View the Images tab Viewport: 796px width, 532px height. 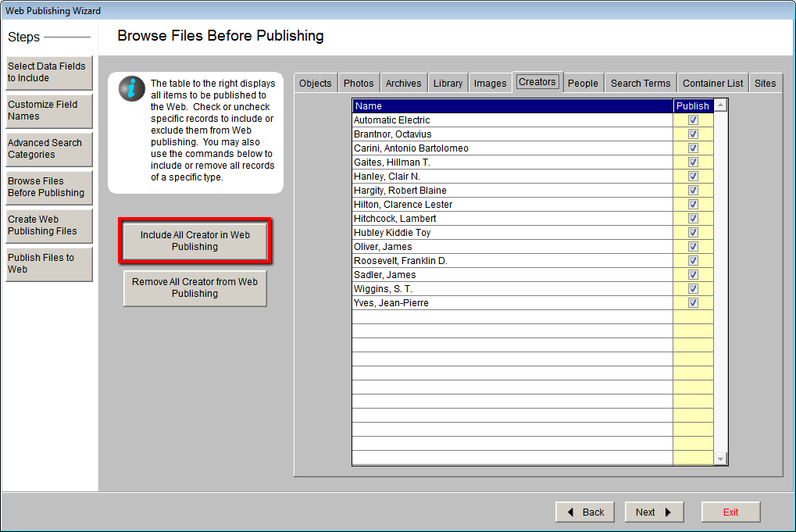click(x=489, y=82)
